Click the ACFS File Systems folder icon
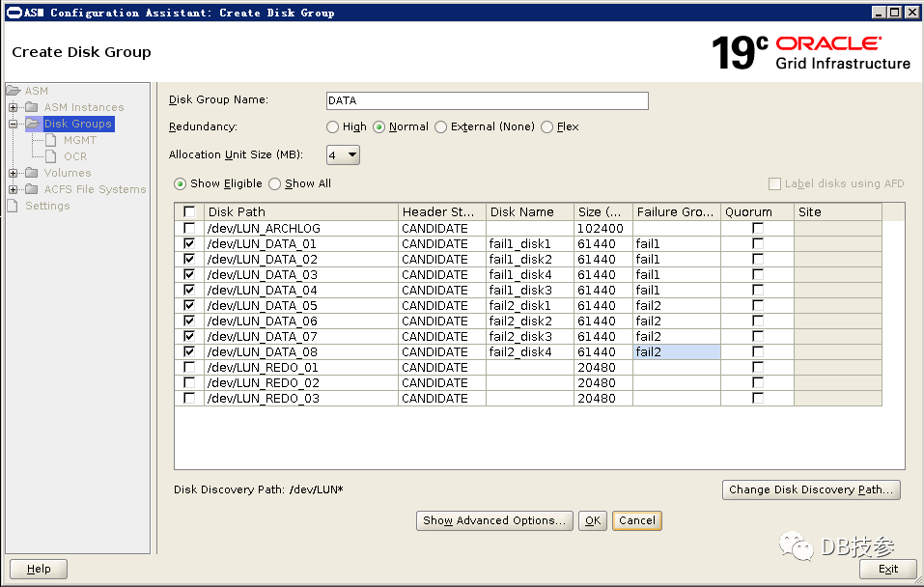The image size is (924, 587). coord(33,189)
